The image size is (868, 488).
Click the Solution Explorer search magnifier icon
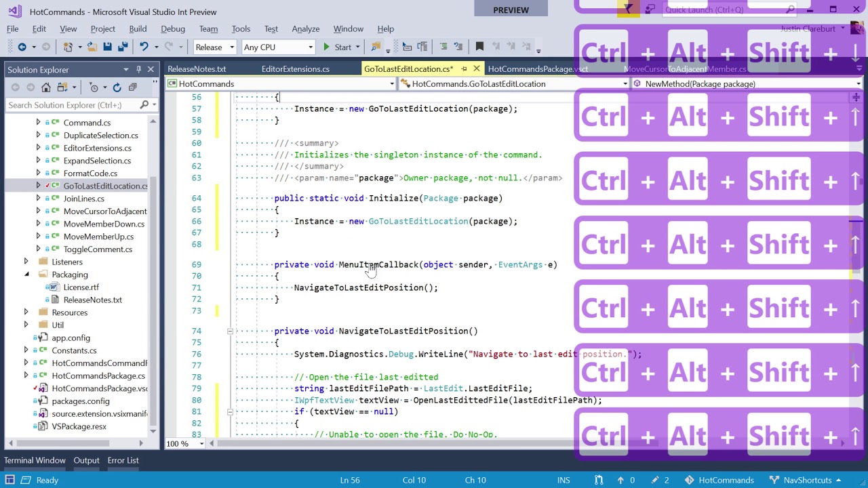click(144, 105)
